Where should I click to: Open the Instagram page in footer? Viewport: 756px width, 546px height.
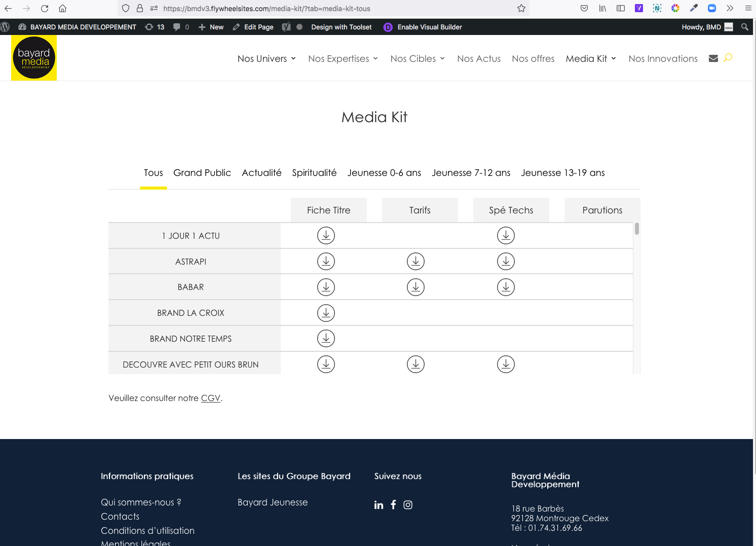point(408,505)
